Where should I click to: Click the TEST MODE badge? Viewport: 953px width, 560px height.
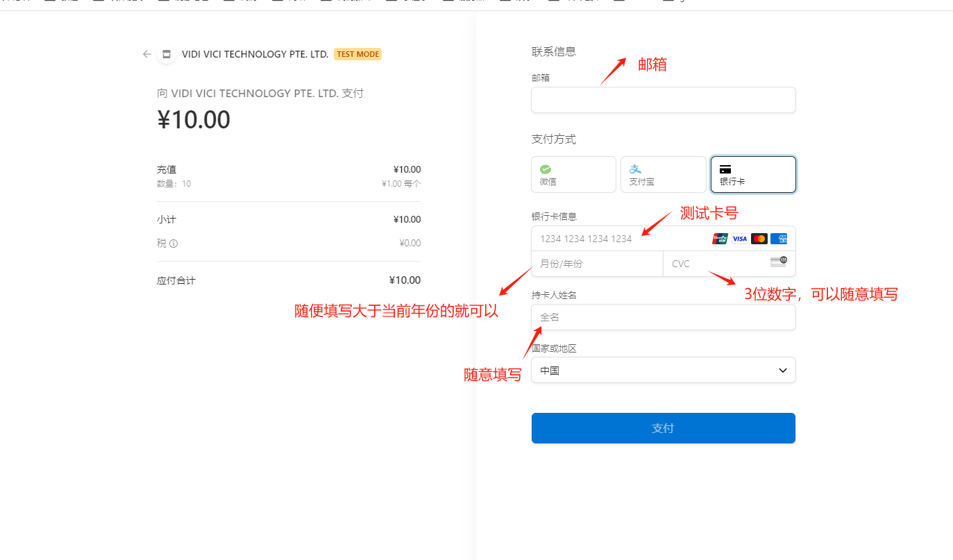[x=358, y=54]
